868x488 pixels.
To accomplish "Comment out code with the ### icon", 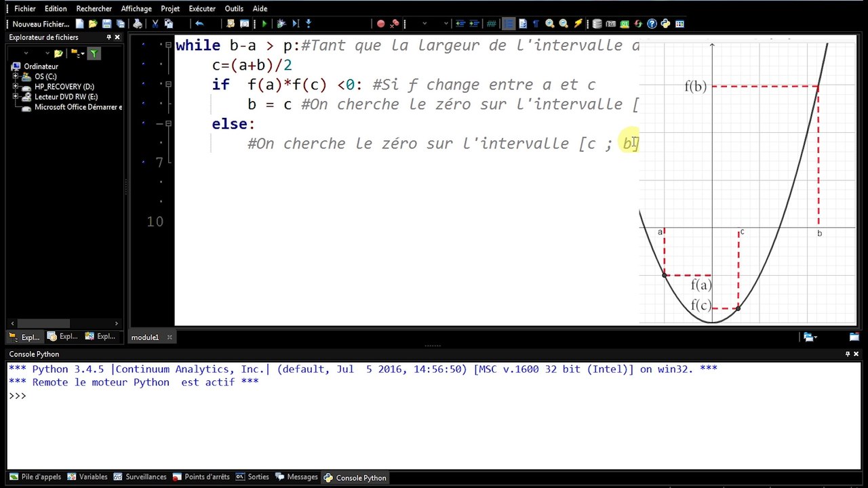I will tap(491, 24).
